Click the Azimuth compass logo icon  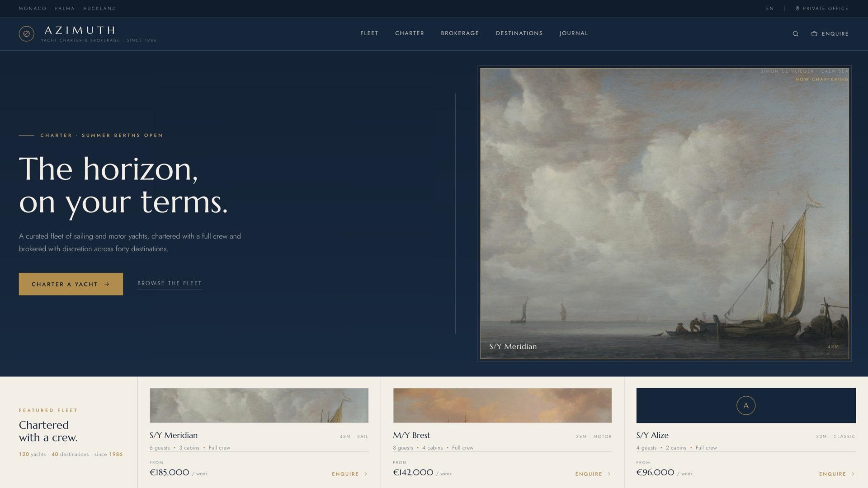[x=26, y=33]
